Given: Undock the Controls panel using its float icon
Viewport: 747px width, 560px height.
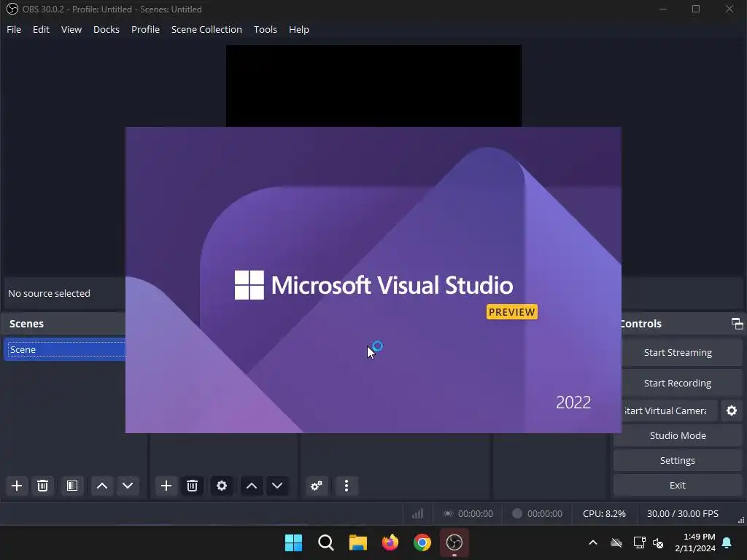Looking at the screenshot, I should 737,324.
